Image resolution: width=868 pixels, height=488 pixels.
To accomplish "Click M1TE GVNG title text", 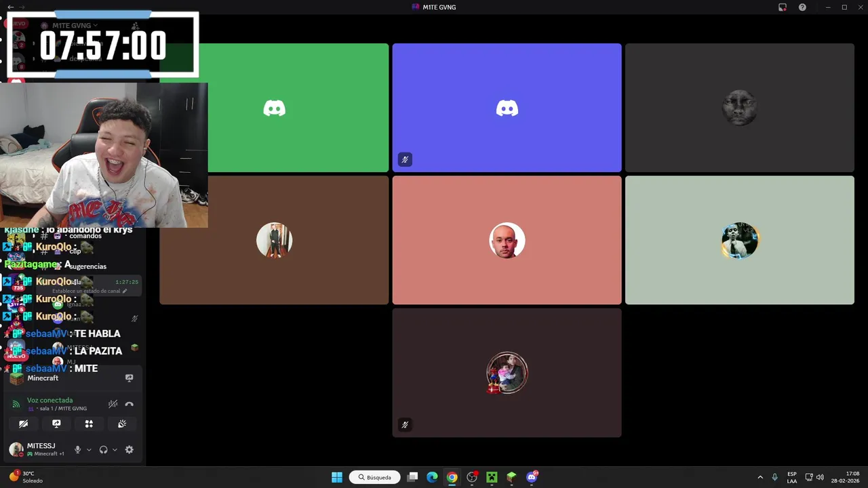I will pyautogui.click(x=439, y=7).
